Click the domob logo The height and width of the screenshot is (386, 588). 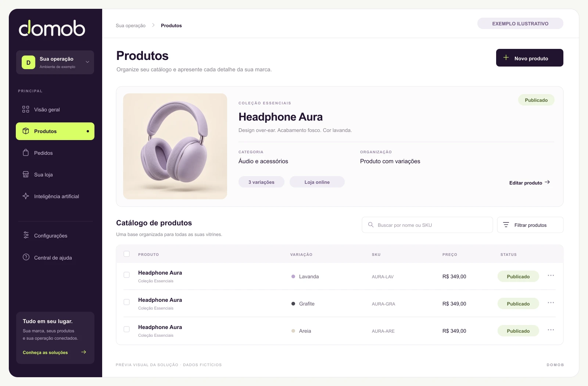click(x=52, y=28)
